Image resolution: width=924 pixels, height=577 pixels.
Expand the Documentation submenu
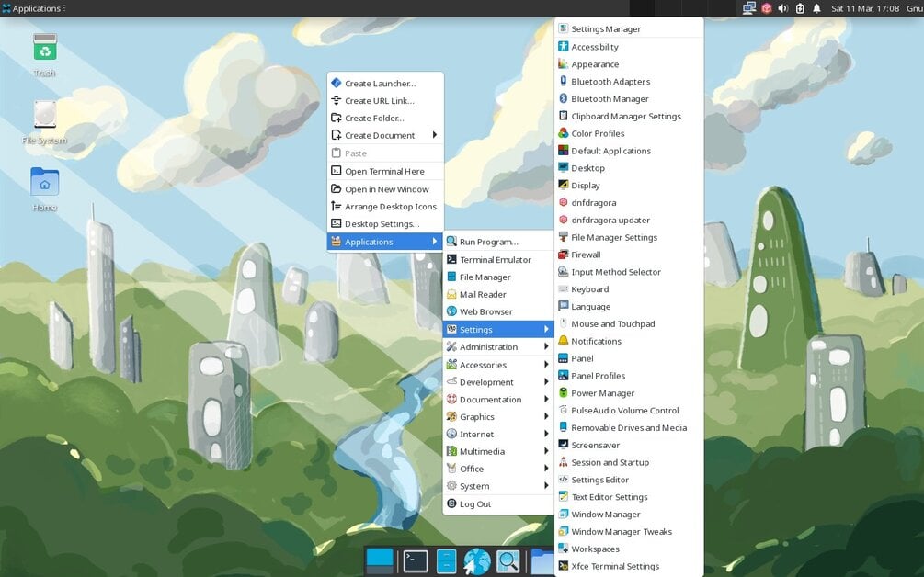coord(498,399)
